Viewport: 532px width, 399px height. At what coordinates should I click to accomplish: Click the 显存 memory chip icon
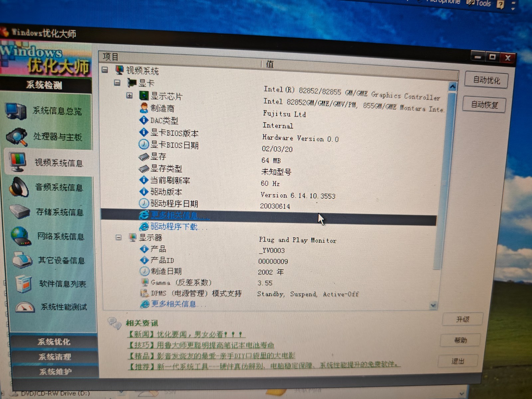click(x=144, y=157)
